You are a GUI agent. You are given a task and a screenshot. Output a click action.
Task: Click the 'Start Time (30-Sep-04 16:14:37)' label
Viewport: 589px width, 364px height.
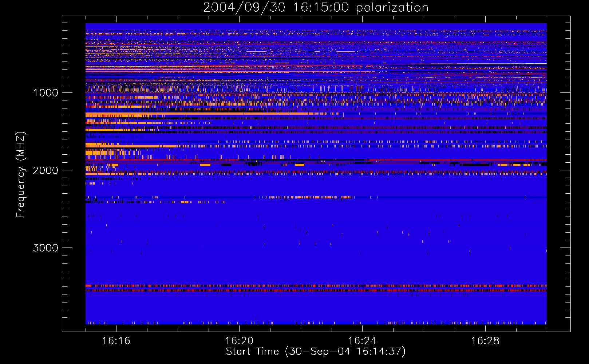tap(316, 352)
